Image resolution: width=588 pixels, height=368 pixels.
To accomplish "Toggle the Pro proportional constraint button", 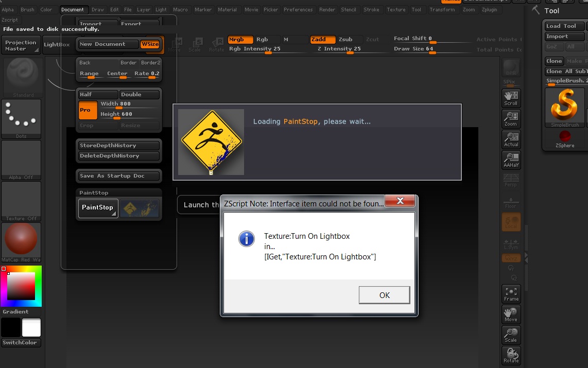I will point(88,110).
